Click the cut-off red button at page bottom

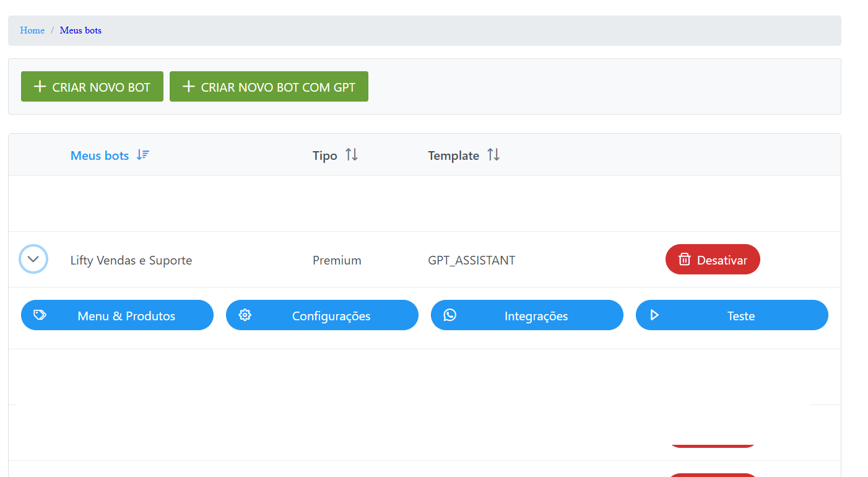[x=713, y=475]
